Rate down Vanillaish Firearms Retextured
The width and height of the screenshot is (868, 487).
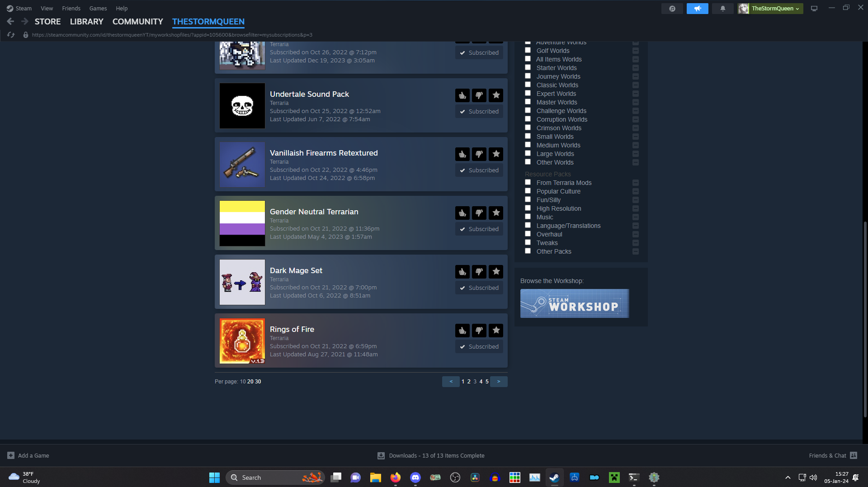[x=479, y=154]
